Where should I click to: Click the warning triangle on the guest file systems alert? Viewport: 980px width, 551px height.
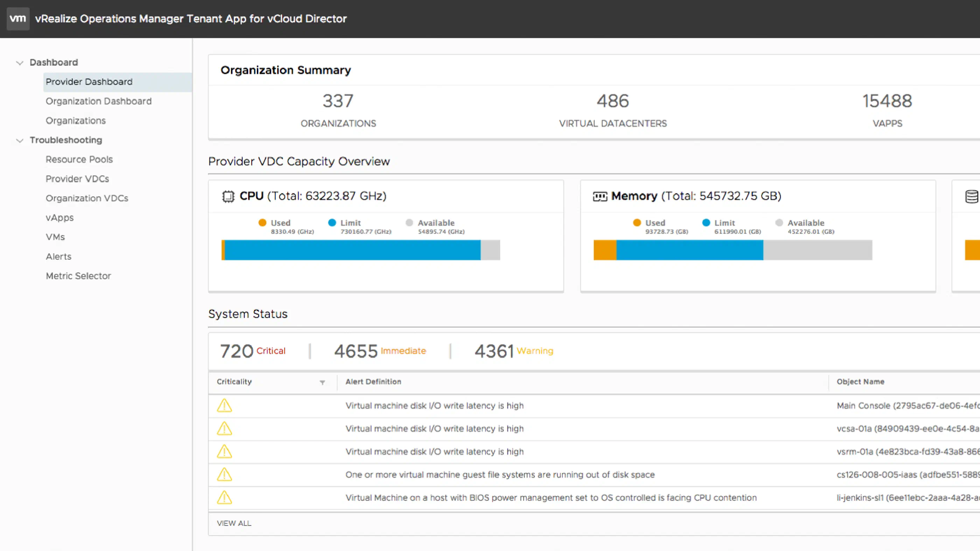pyautogui.click(x=224, y=474)
